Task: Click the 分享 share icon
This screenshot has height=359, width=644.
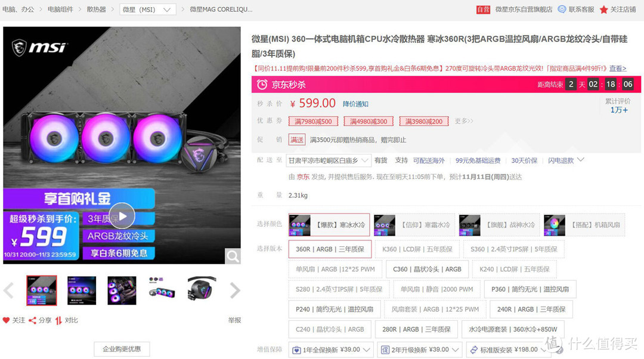Action: coord(32,320)
